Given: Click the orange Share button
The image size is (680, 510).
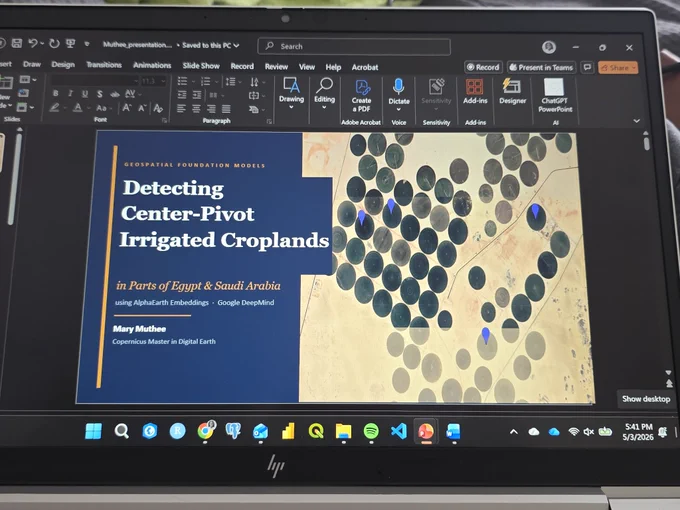Looking at the screenshot, I should point(618,68).
